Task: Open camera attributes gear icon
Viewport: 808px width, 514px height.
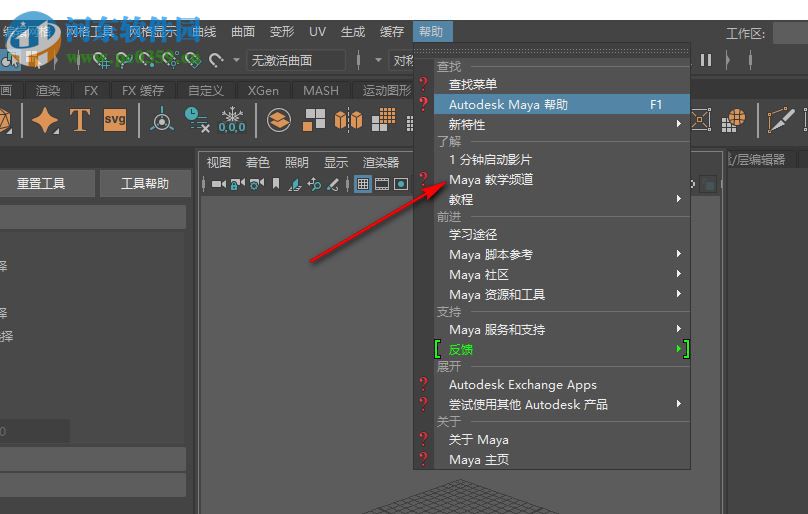Action: (257, 184)
